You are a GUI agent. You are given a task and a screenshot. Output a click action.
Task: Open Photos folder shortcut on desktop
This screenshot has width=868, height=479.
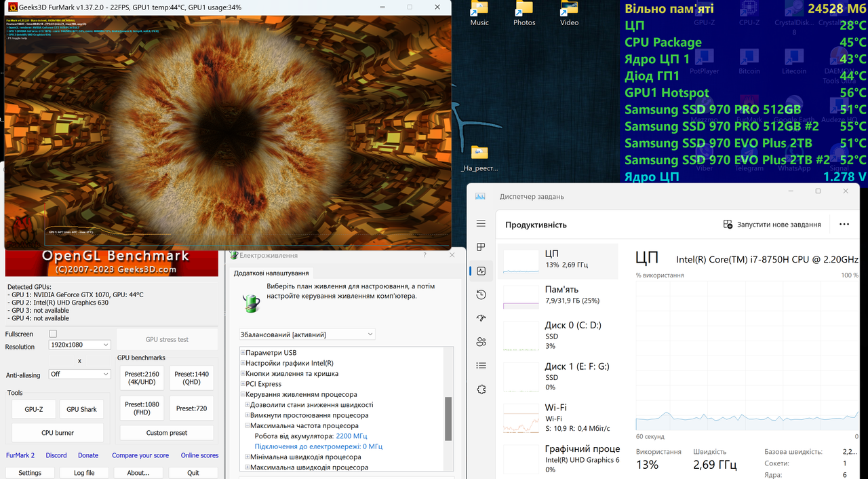click(x=524, y=14)
